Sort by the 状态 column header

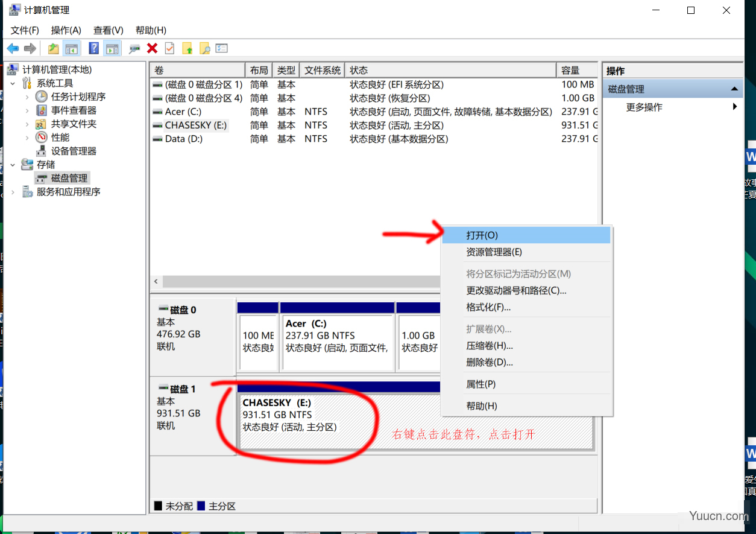tap(451, 70)
